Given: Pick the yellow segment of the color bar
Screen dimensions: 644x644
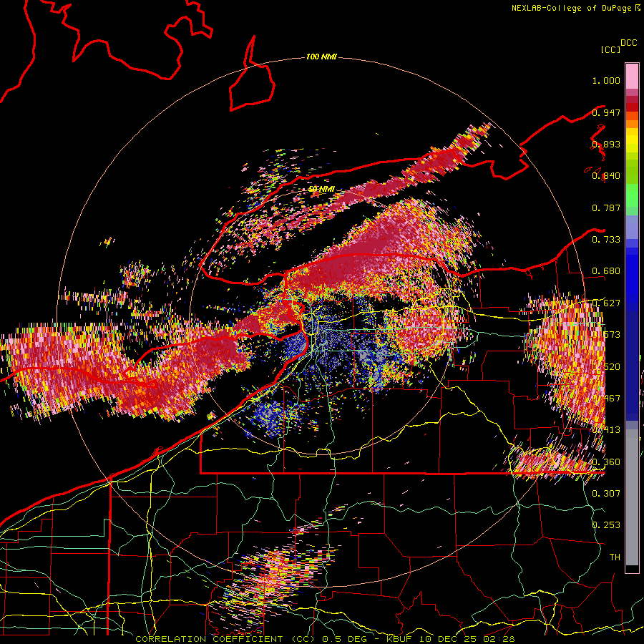Looking at the screenshot, I should click(x=632, y=140).
